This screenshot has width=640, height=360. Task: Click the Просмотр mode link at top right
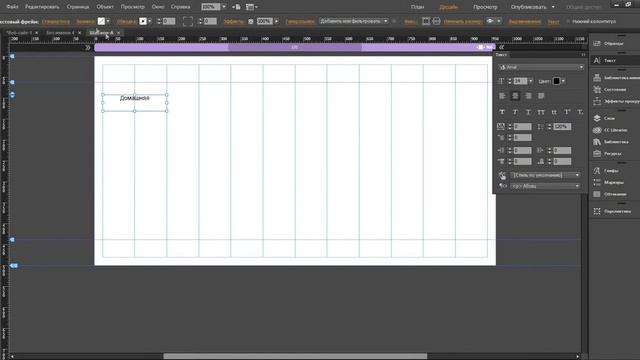pos(485,7)
